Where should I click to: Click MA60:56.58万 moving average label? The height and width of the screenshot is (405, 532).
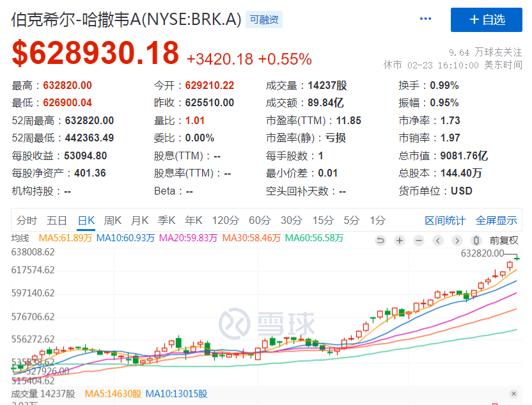tap(314, 238)
